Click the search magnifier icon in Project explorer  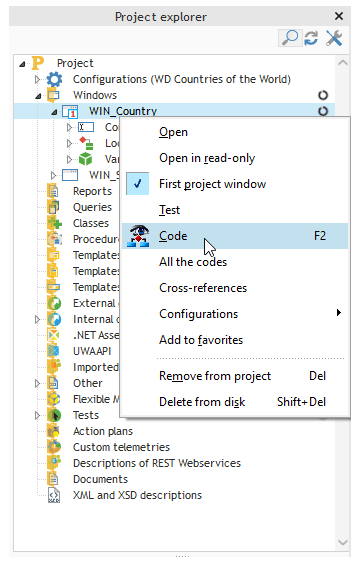tap(290, 38)
